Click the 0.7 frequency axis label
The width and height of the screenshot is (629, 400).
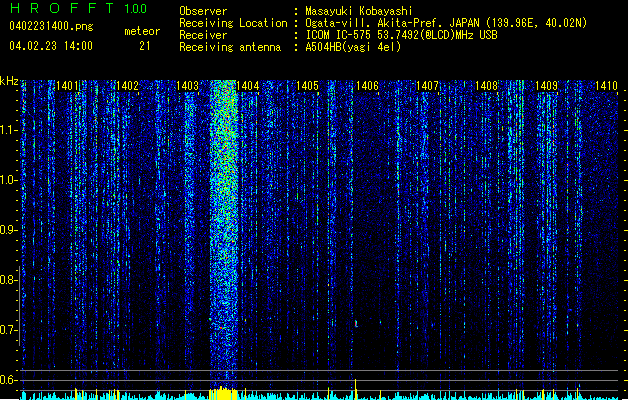pos(8,330)
